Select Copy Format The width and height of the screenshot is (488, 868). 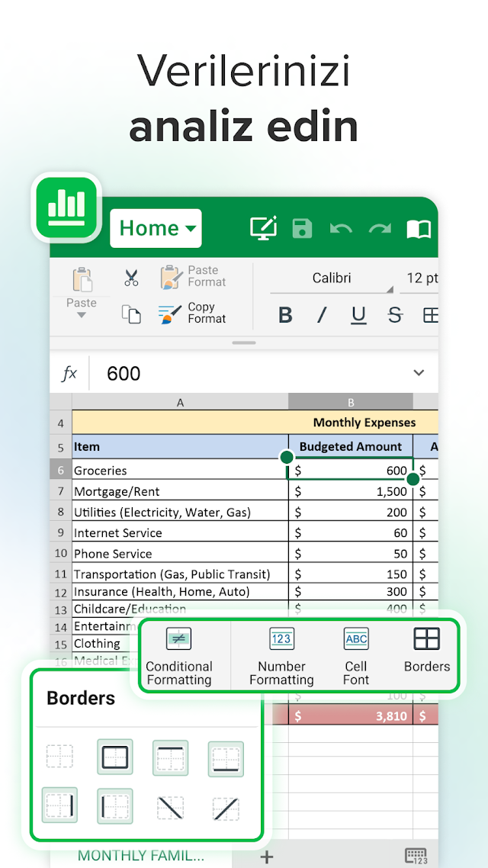point(192,313)
